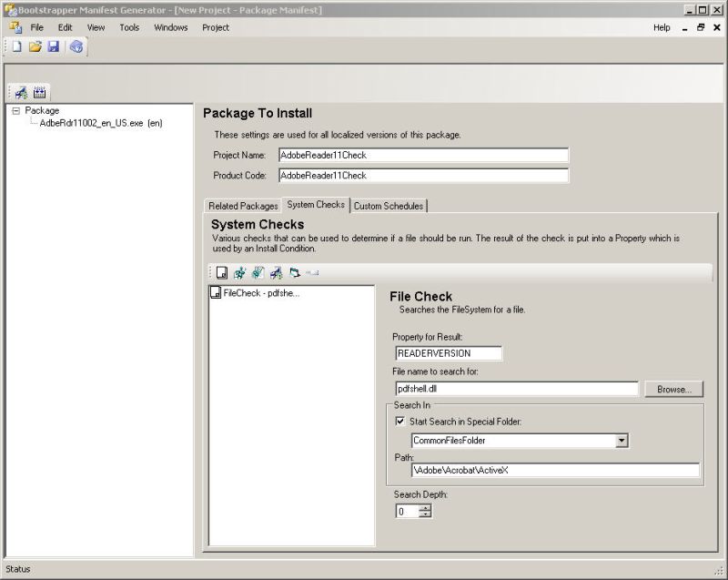Viewport: 728px width, 580px height.
Task: Click the Add install file icon above Package tree
Action: [x=21, y=92]
